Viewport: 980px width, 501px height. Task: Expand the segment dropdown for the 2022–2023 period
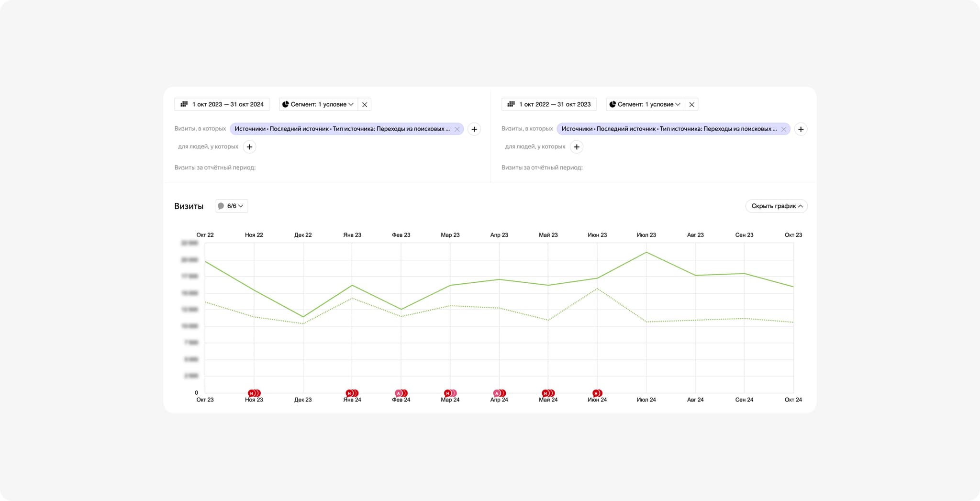tap(645, 104)
